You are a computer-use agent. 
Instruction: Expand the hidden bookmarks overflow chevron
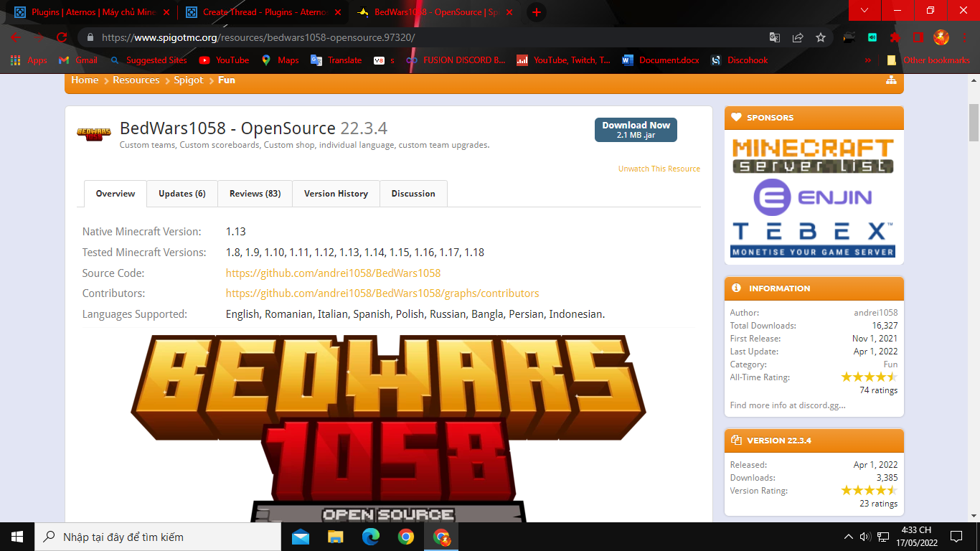pyautogui.click(x=868, y=60)
